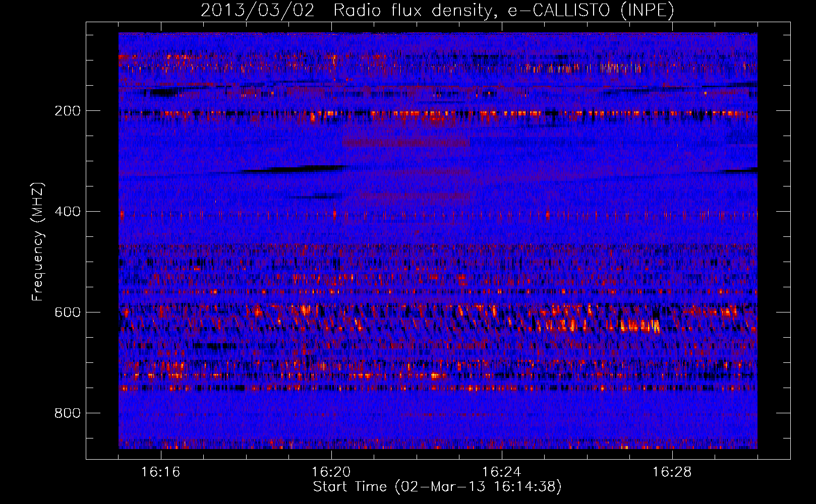Click the "800" frequency tick label
This screenshot has width=816, height=504.
tap(68, 413)
